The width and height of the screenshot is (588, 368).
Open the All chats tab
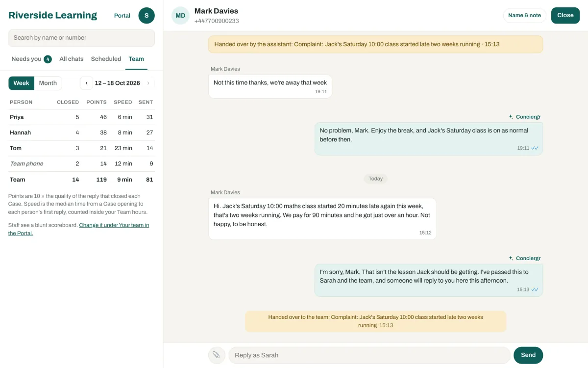coord(72,59)
